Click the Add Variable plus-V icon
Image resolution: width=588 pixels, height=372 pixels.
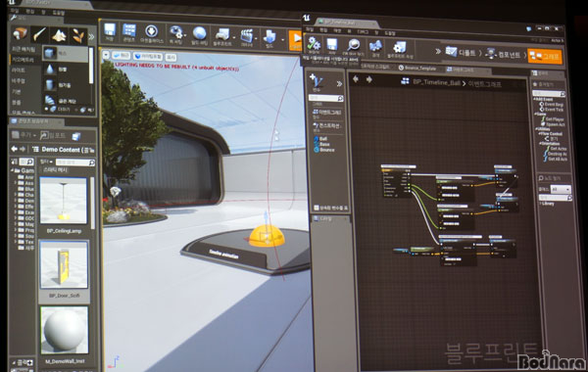coord(317,80)
